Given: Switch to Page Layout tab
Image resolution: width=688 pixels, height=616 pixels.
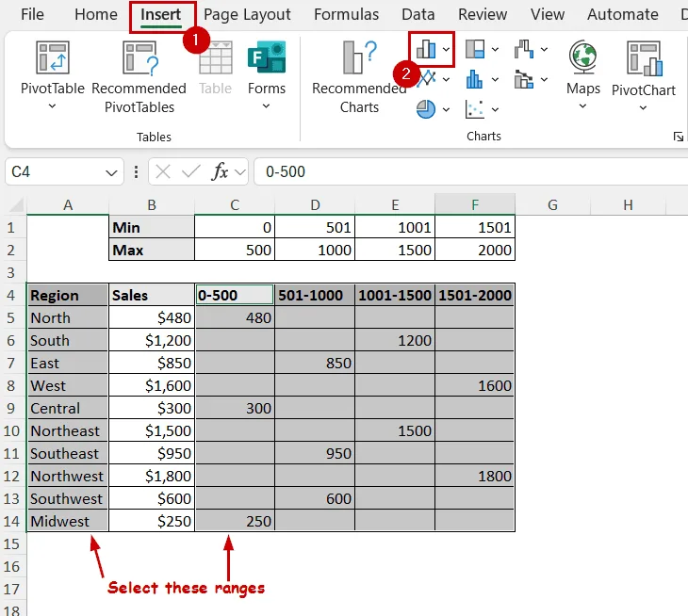Looking at the screenshot, I should [x=247, y=14].
